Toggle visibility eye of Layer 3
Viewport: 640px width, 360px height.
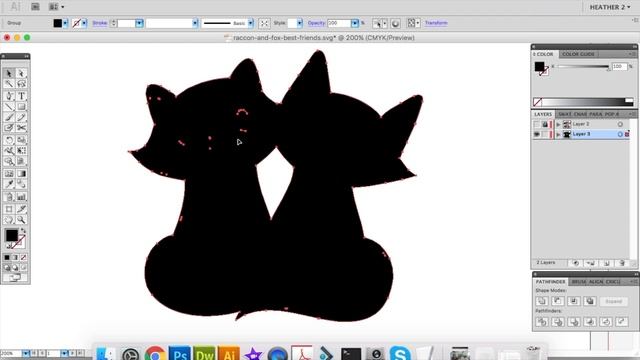pyautogui.click(x=537, y=134)
